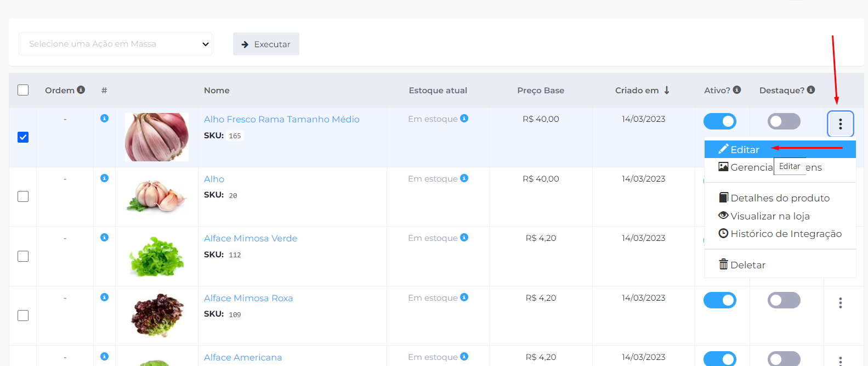Open the Selecione uma Ação em Massa dropdown
The height and width of the screenshot is (366, 868).
[115, 44]
